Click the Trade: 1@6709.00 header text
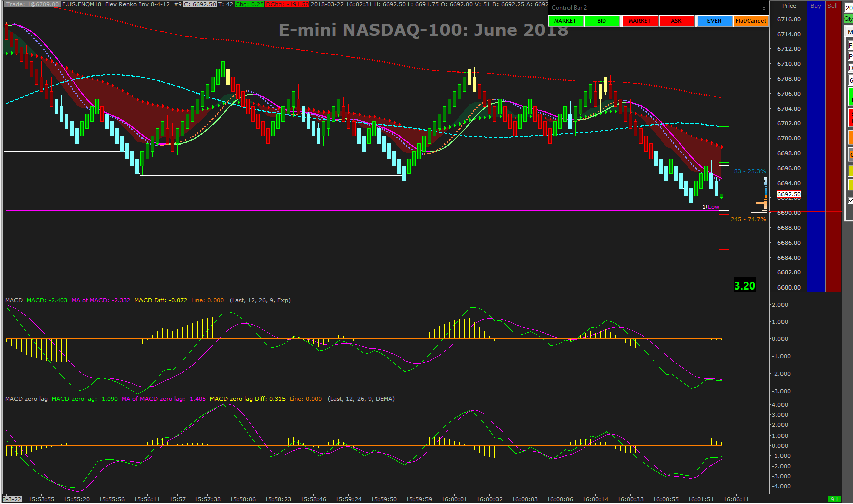The height and width of the screenshot is (504, 853). 33,4
